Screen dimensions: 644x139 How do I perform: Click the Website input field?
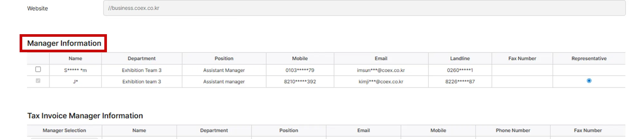(x=364, y=8)
